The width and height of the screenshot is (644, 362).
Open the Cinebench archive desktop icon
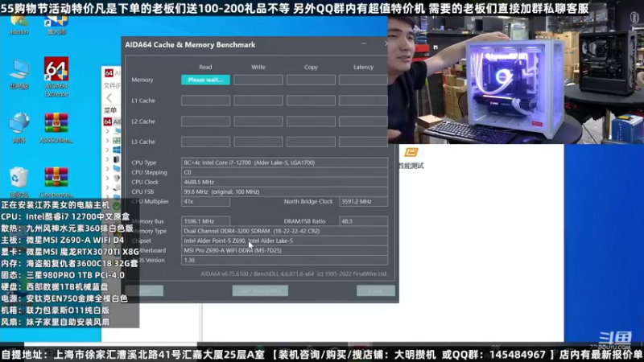tap(56, 182)
